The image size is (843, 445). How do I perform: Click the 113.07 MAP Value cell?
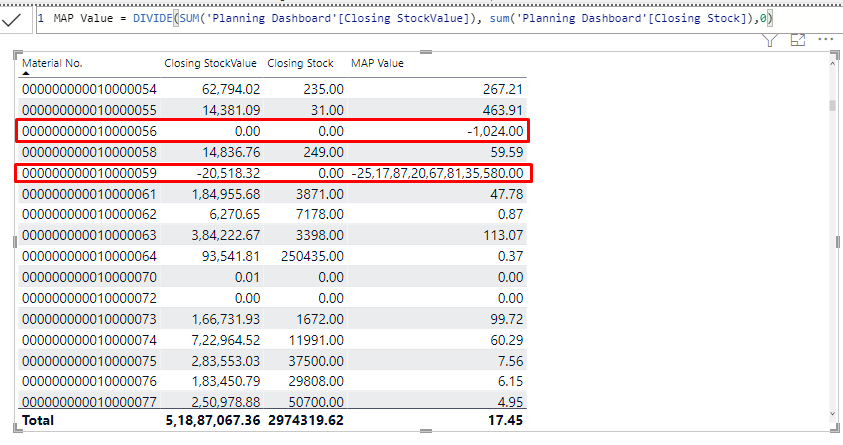pos(503,235)
